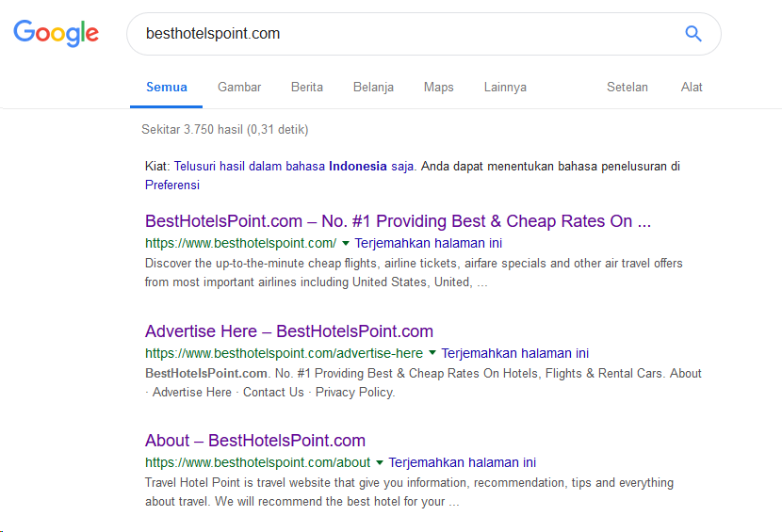Screen dimensions: 782x532
Task: Click the green besthotelspoint.com/about URL
Action: click(257, 462)
